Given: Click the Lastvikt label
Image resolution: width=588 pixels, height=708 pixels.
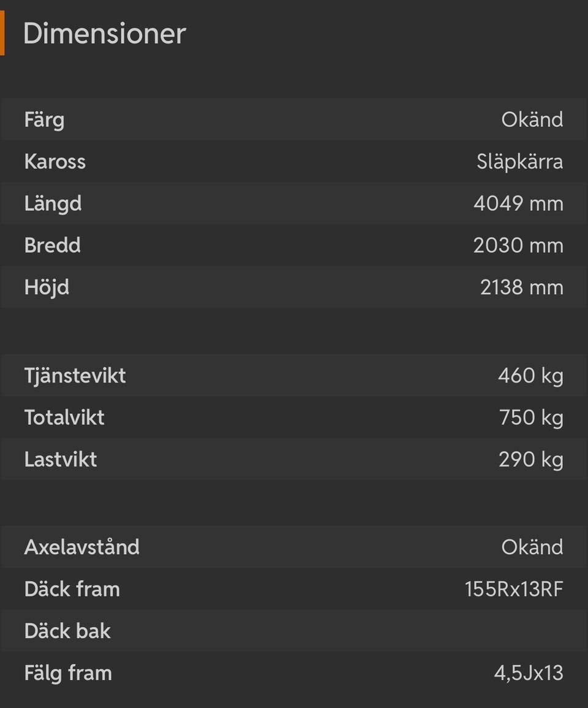Looking at the screenshot, I should coord(61,459).
